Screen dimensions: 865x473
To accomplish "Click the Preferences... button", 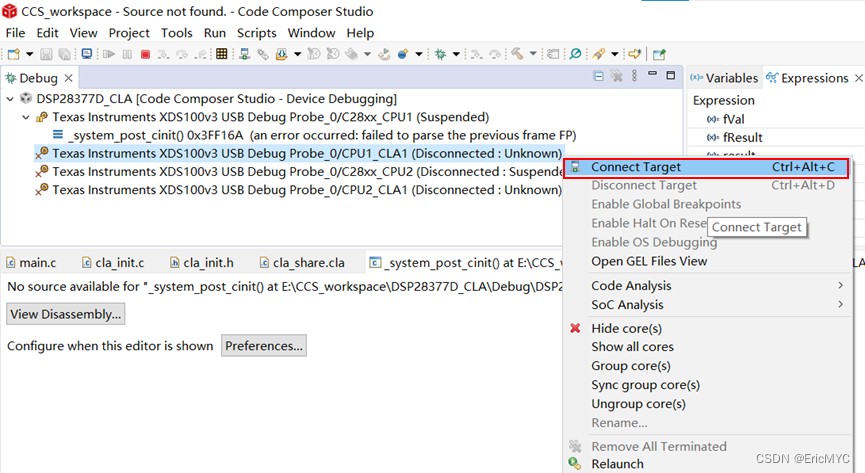I will click(264, 346).
